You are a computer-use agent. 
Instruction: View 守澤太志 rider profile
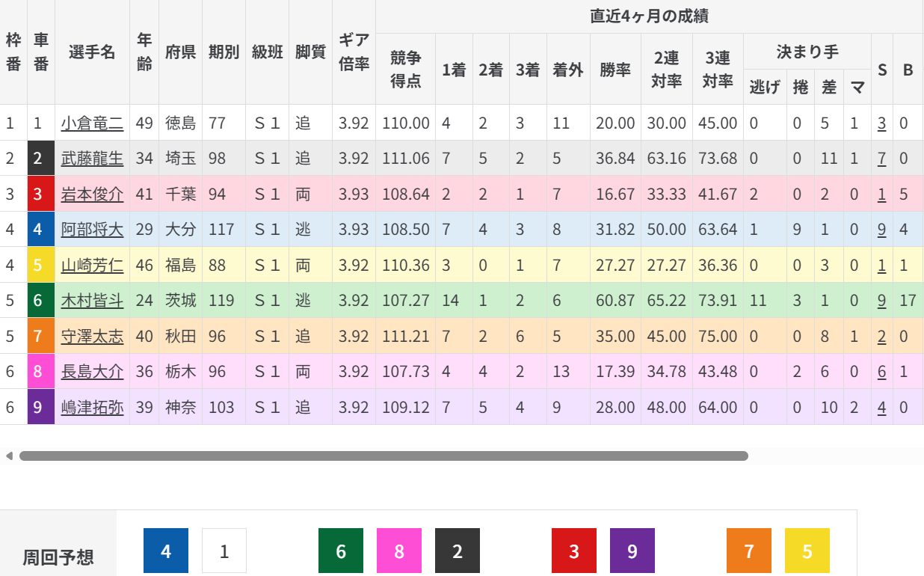point(92,336)
